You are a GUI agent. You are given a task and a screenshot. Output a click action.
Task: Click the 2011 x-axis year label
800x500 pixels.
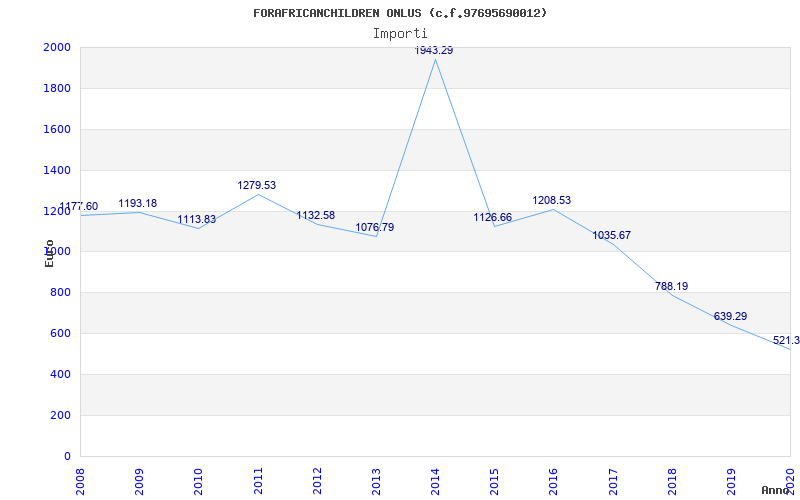pyautogui.click(x=258, y=482)
